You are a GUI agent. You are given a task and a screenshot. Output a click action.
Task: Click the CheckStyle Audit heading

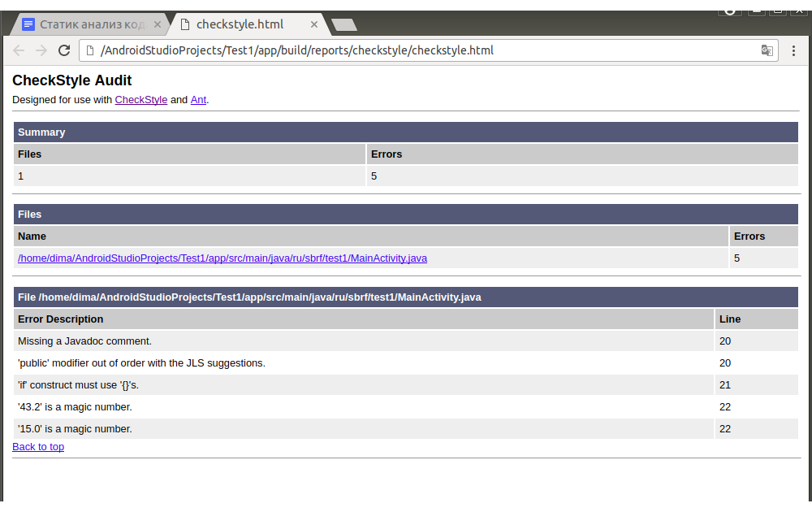click(72, 80)
